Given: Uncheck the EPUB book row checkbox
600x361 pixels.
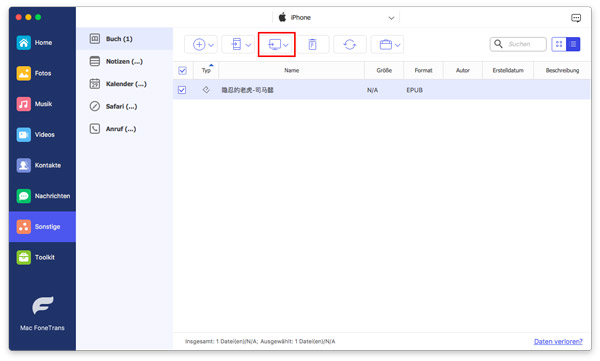Looking at the screenshot, I should (x=182, y=90).
